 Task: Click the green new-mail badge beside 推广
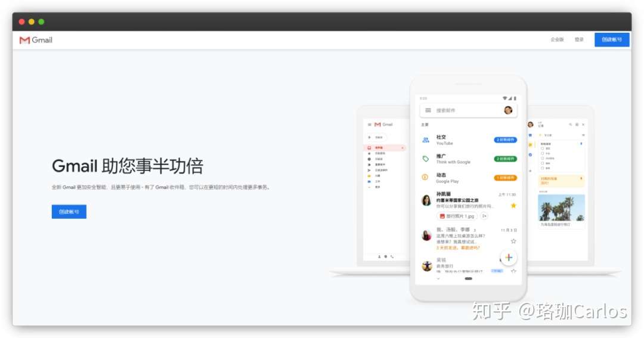pyautogui.click(x=505, y=159)
